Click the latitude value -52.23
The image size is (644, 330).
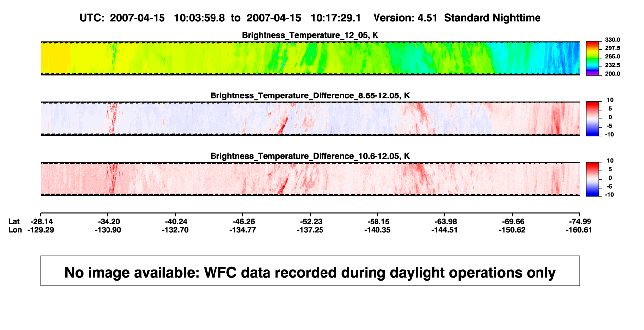click(x=311, y=221)
